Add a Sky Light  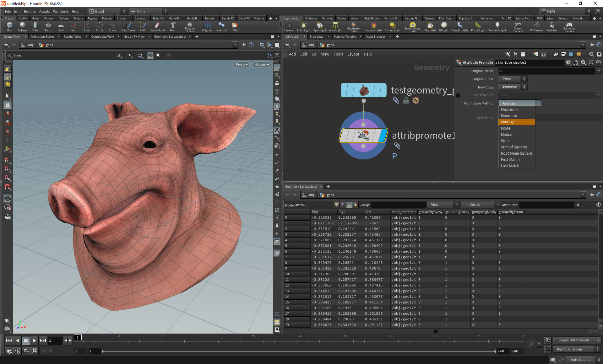click(430, 27)
